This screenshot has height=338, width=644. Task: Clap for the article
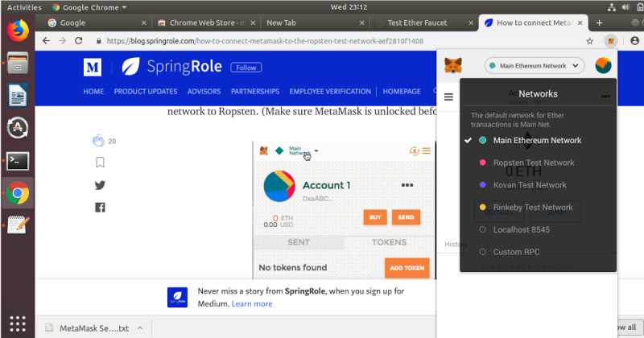click(x=98, y=141)
